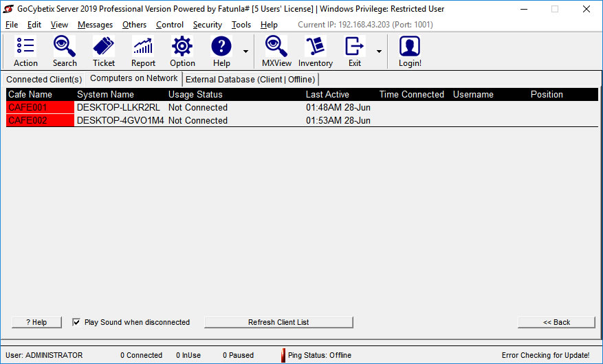Screen dimensions: 603x364
Task: Open the Report chart icon
Action: [x=143, y=52]
